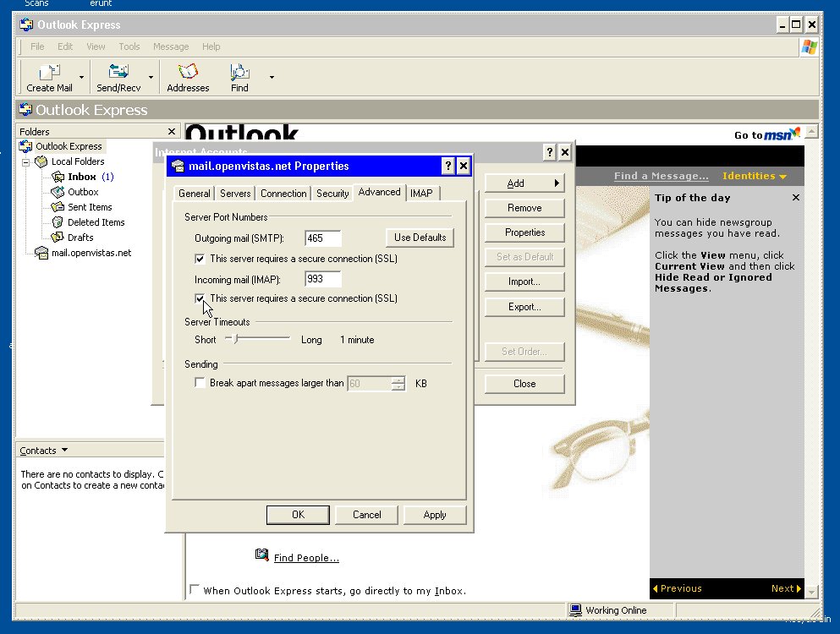
Task: Close the Tip of the day panel
Action: 796,198
